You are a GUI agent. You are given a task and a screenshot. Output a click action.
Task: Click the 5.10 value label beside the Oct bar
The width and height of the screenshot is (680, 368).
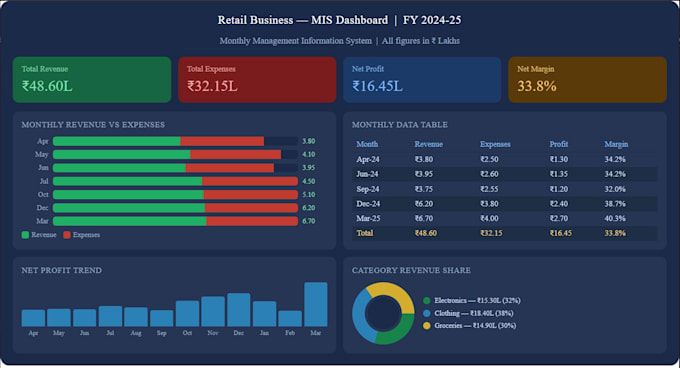[309, 195]
